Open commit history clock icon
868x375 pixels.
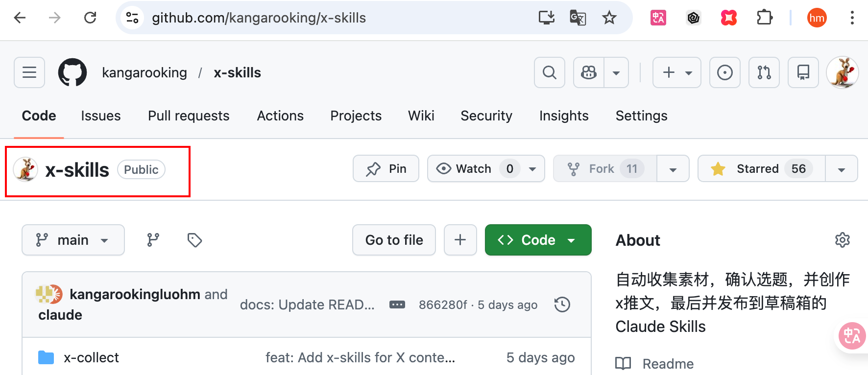pos(562,305)
